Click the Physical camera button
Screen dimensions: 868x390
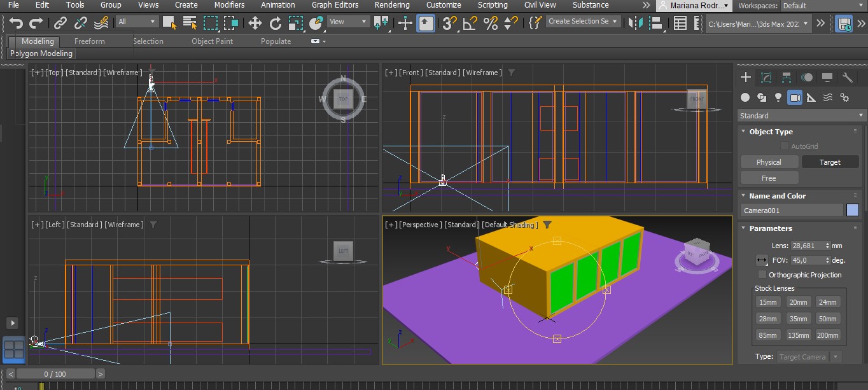[x=769, y=162]
